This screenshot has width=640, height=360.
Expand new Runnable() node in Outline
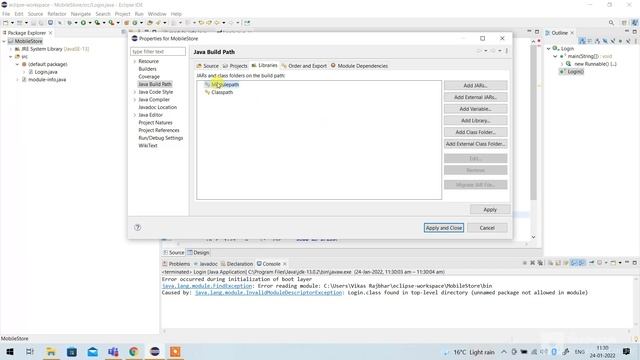[562, 64]
